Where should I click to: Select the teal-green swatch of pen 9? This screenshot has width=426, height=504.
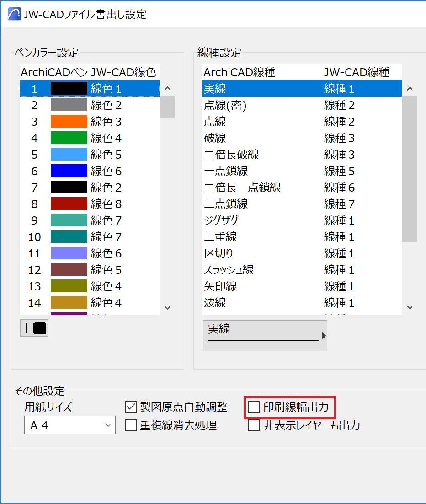(69, 220)
